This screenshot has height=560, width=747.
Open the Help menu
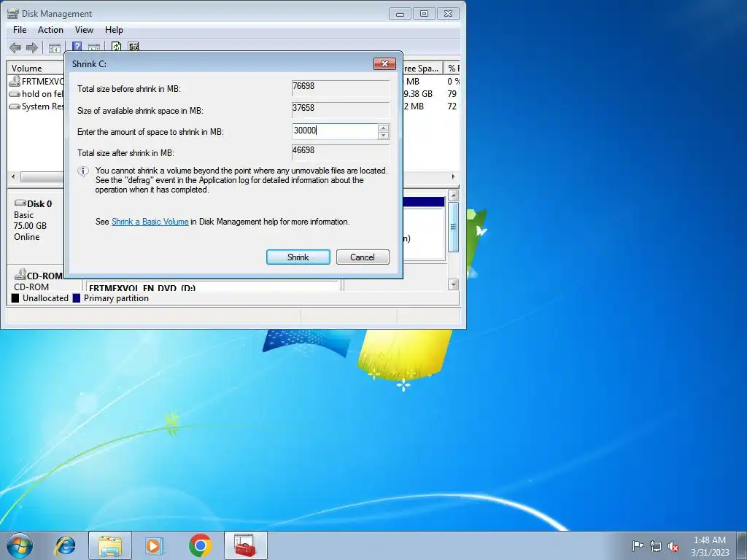point(114,29)
